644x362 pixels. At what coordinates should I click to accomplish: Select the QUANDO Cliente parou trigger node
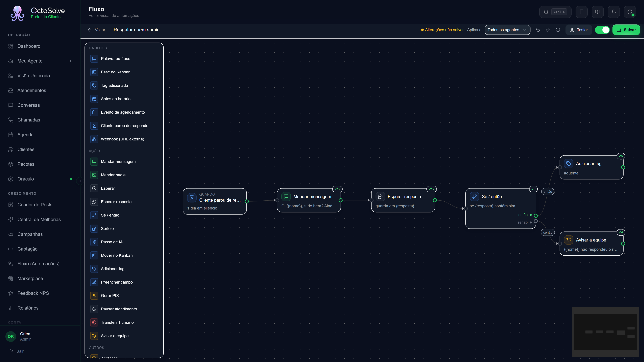[215, 201]
